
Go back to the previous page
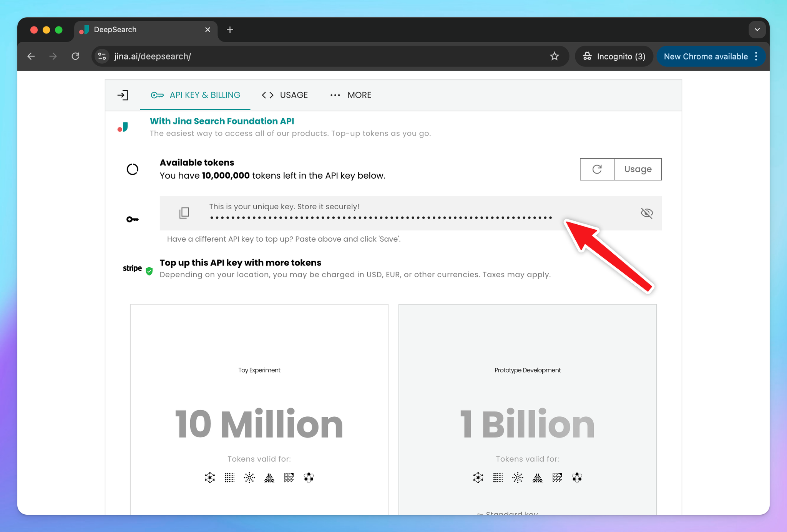tap(31, 56)
